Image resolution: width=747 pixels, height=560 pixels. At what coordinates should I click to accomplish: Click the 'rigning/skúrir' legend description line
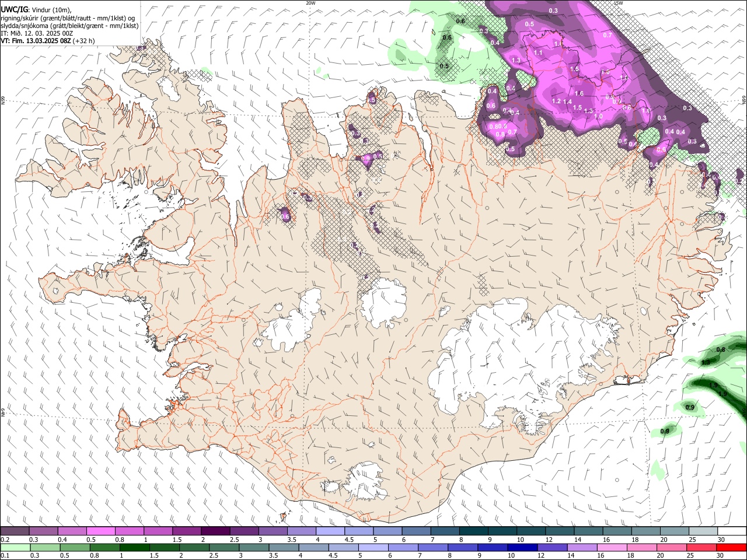point(68,18)
